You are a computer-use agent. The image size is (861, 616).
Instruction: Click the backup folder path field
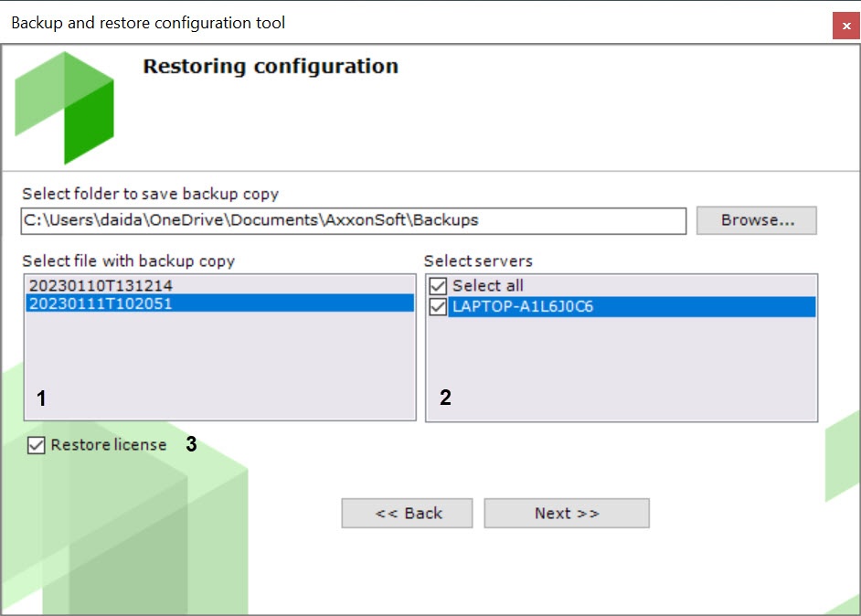coord(353,220)
